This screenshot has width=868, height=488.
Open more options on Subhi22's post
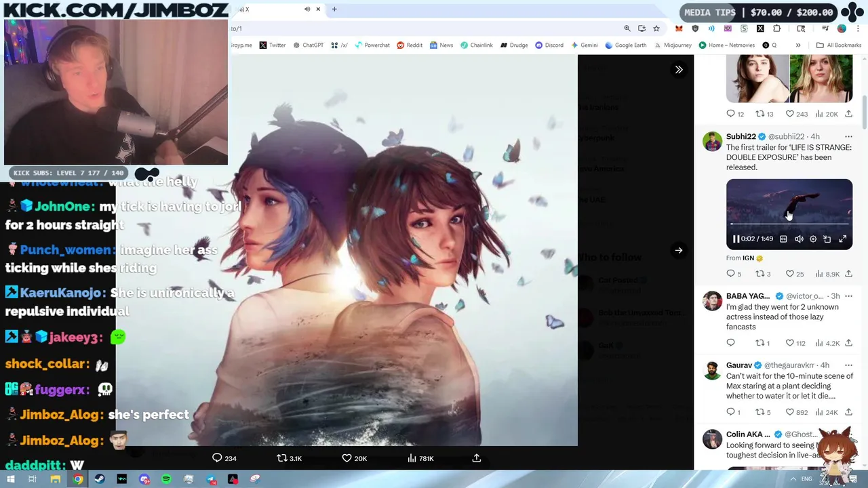point(848,136)
